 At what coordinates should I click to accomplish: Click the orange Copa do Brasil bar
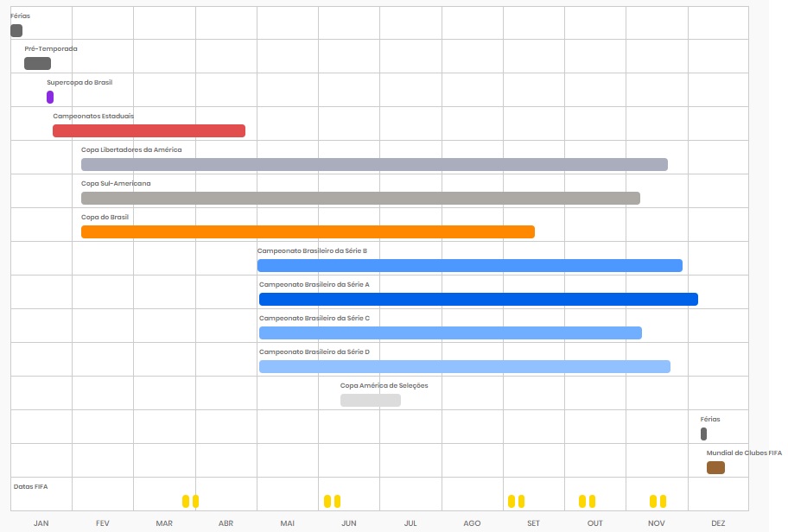coord(308,232)
